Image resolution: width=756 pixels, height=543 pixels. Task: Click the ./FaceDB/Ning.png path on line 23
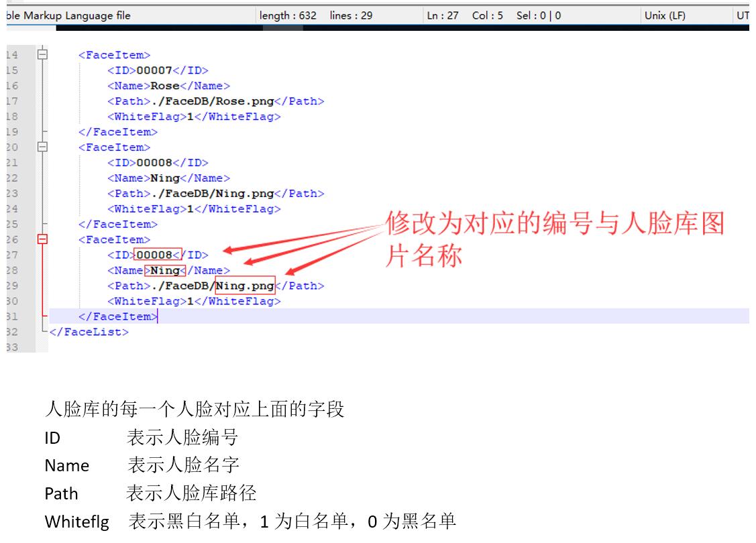(x=210, y=194)
